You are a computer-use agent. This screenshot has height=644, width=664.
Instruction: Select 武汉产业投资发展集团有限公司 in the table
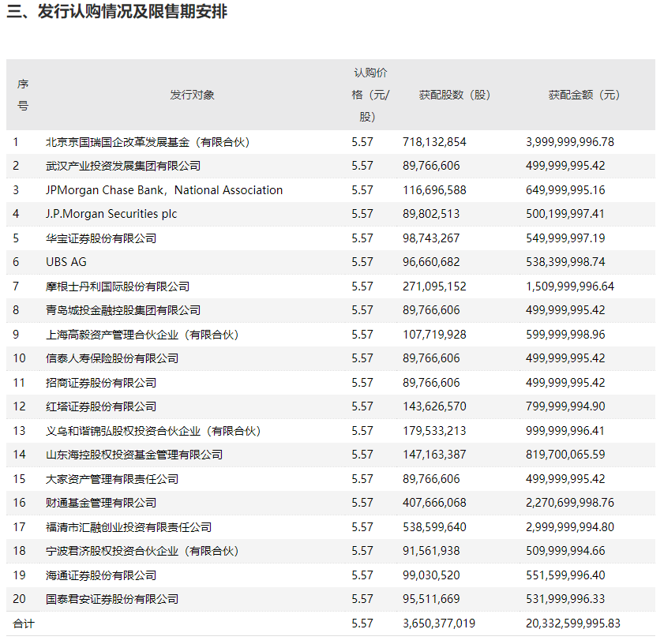coord(123,166)
